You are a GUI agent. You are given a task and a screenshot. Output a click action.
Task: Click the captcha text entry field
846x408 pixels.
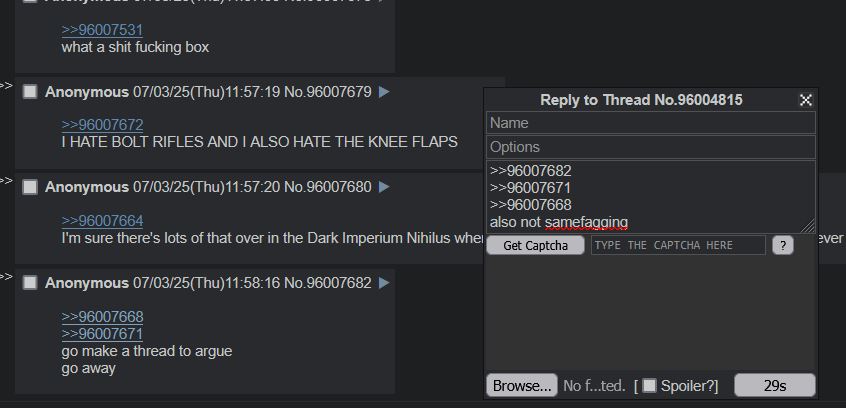(x=678, y=246)
